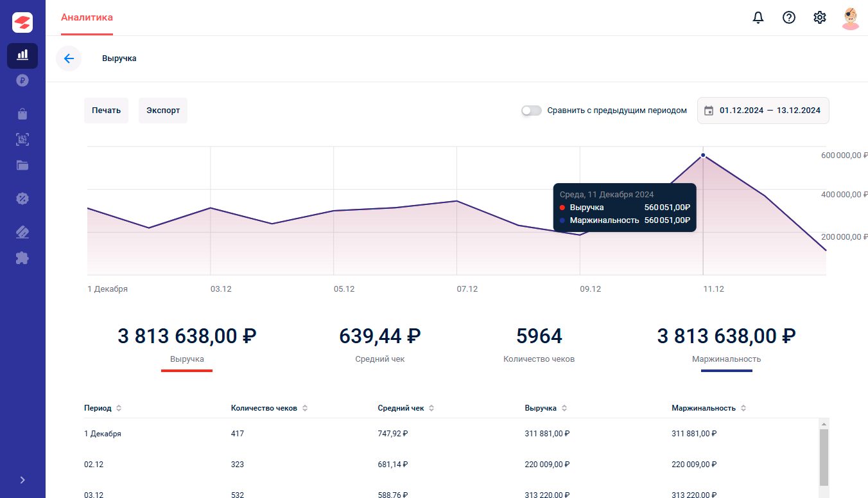Viewport: 868px width, 498px height.
Task: Open the date range picker 01.12.2024 — 13.12.2024
Action: (x=763, y=111)
